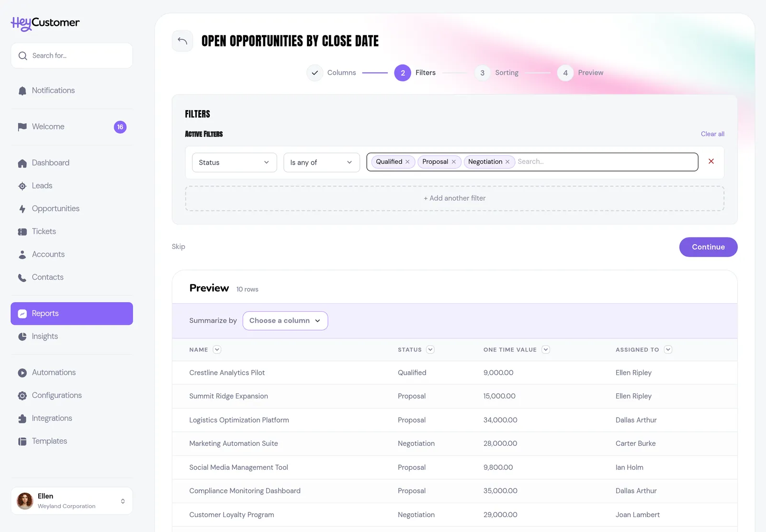Go to the Preview step

pyautogui.click(x=580, y=73)
